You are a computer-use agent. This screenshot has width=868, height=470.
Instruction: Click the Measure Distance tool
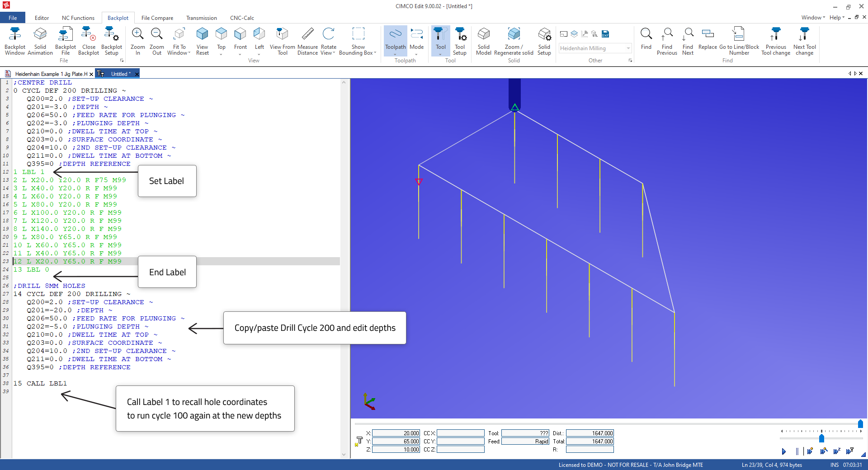(307, 41)
